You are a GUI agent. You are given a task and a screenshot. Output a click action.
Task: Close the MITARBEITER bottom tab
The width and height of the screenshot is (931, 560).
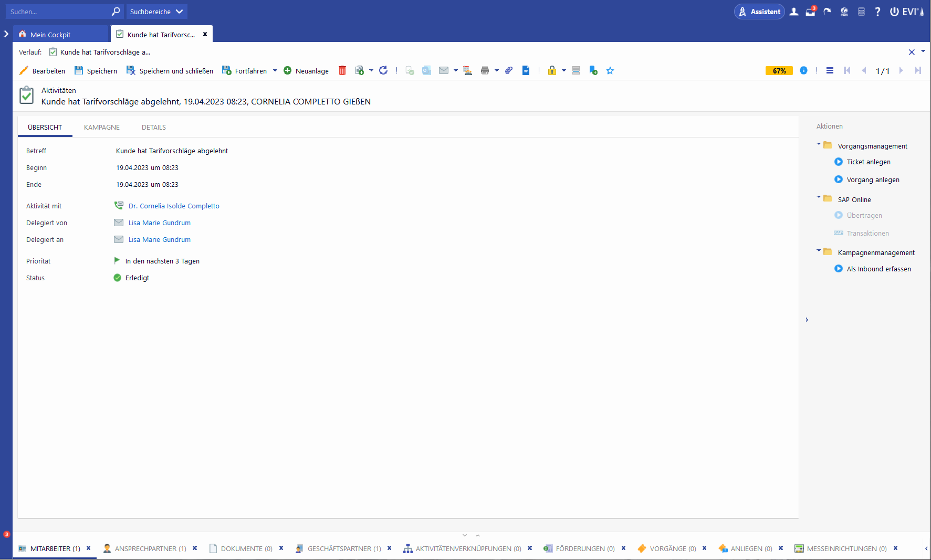click(x=89, y=548)
